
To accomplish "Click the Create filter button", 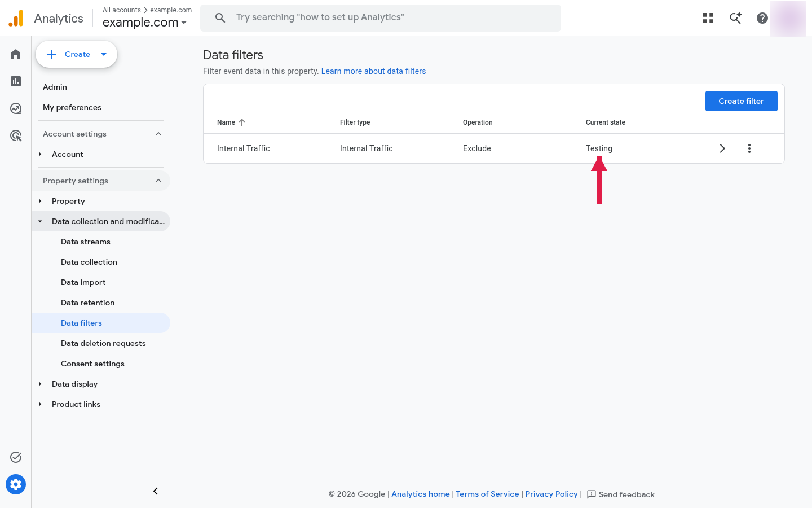I will click(742, 101).
